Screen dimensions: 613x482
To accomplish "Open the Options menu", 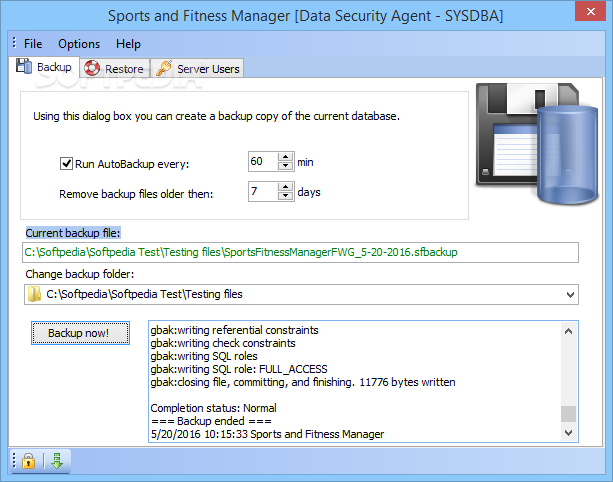I will pos(79,44).
